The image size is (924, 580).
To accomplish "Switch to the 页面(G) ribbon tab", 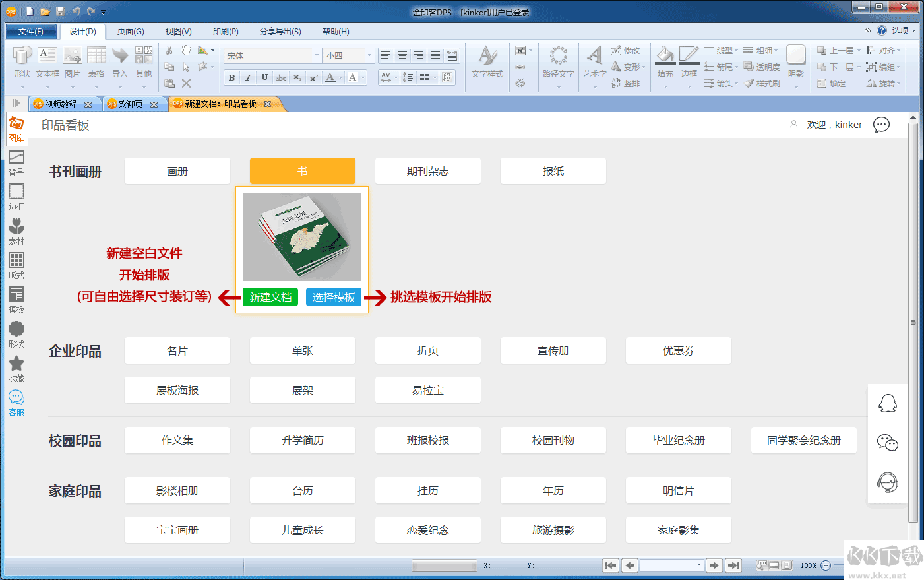I will 131,31.
